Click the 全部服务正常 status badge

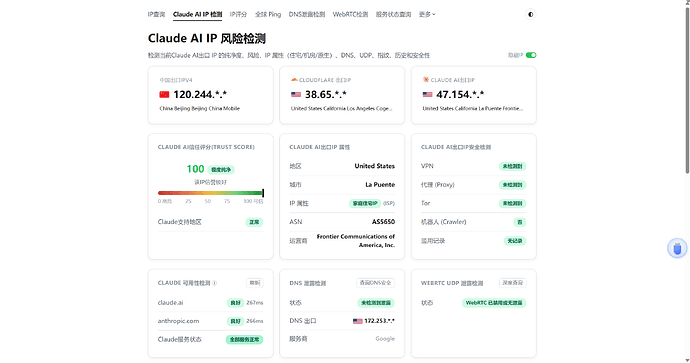tap(245, 340)
